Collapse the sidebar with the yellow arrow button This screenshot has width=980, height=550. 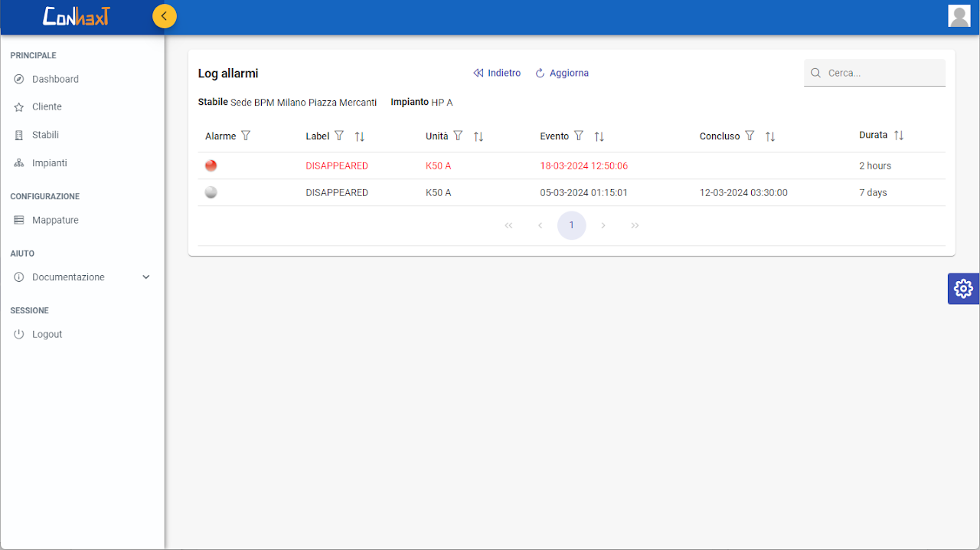pos(164,16)
